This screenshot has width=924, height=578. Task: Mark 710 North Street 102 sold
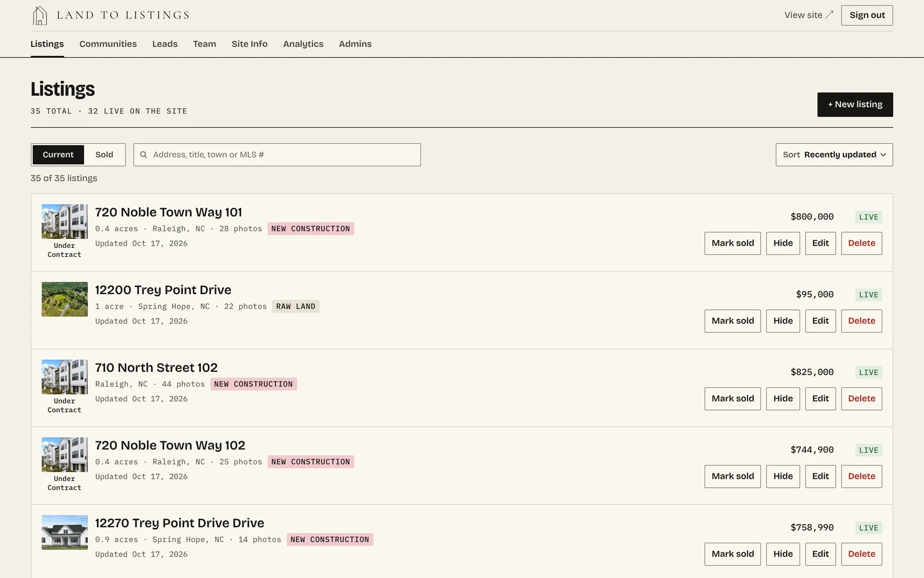pos(733,399)
